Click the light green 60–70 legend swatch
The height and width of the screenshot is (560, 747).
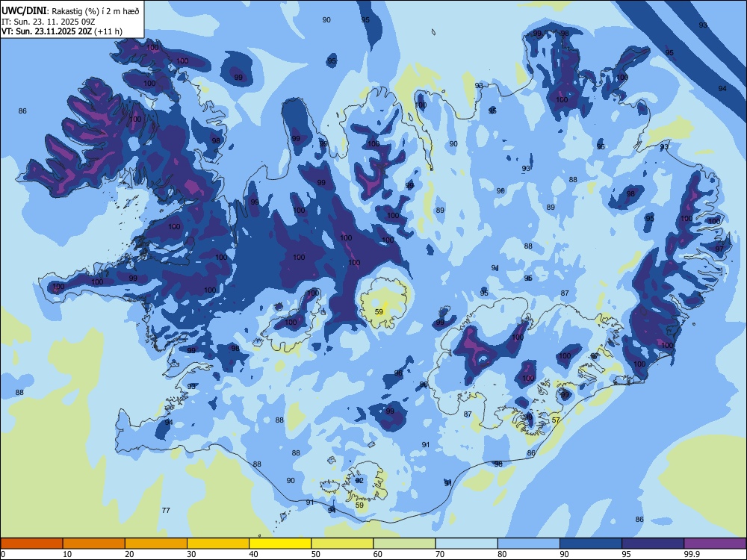(404, 544)
